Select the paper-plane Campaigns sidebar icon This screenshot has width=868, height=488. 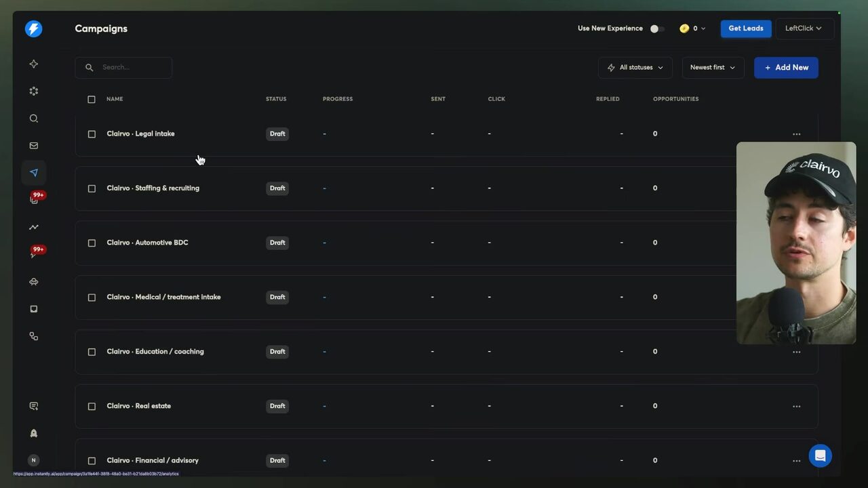33,173
